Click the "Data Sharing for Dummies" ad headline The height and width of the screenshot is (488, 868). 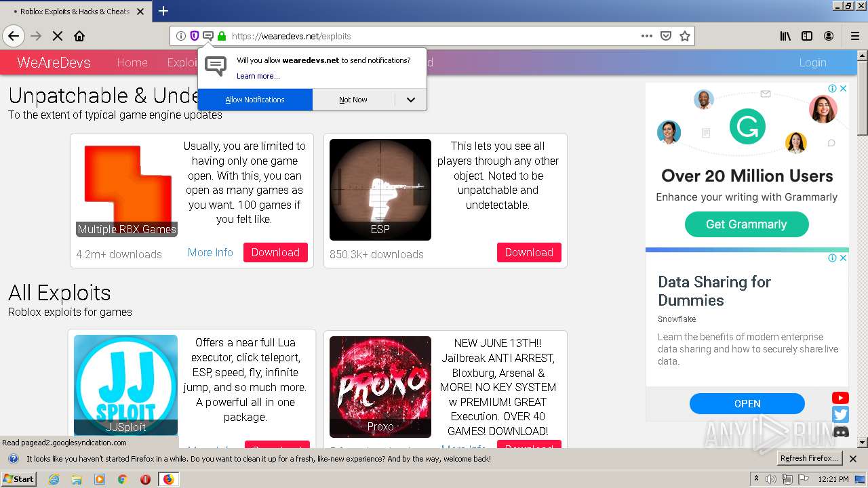pos(714,291)
